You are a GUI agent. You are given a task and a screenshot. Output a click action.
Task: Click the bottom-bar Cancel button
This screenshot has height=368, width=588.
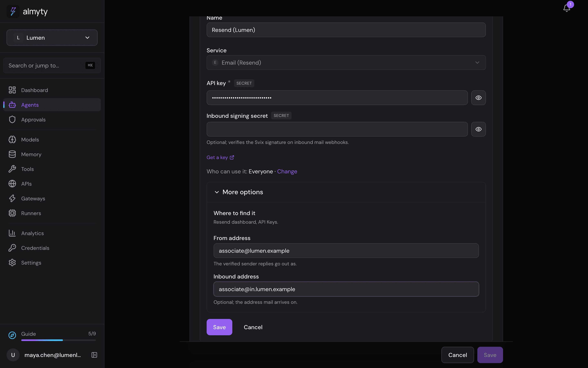(x=458, y=355)
